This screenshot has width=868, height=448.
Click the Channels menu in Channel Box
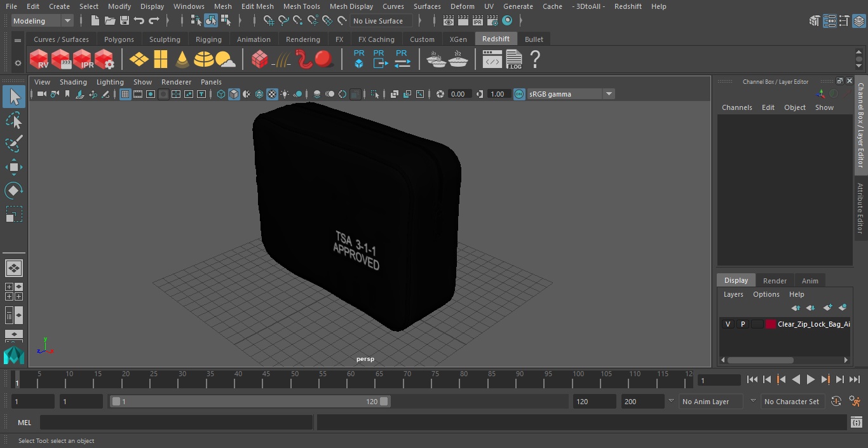tap(736, 107)
